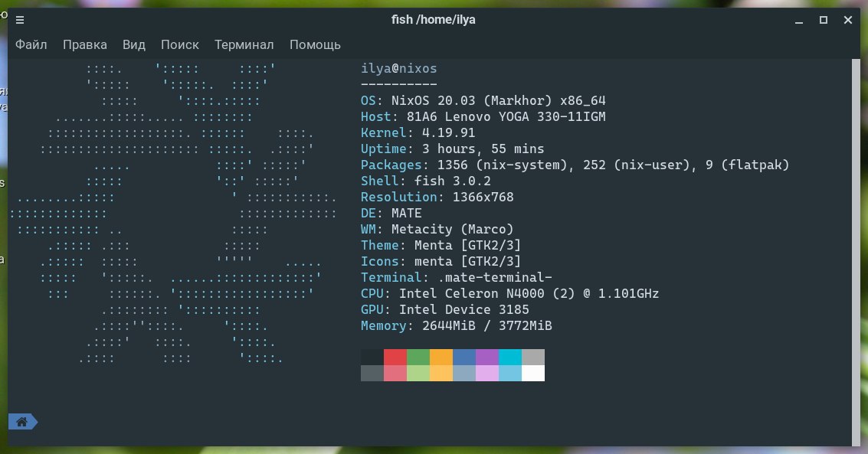Open the hamburger window menu icon
The width and height of the screenshot is (868, 454).
[20, 20]
